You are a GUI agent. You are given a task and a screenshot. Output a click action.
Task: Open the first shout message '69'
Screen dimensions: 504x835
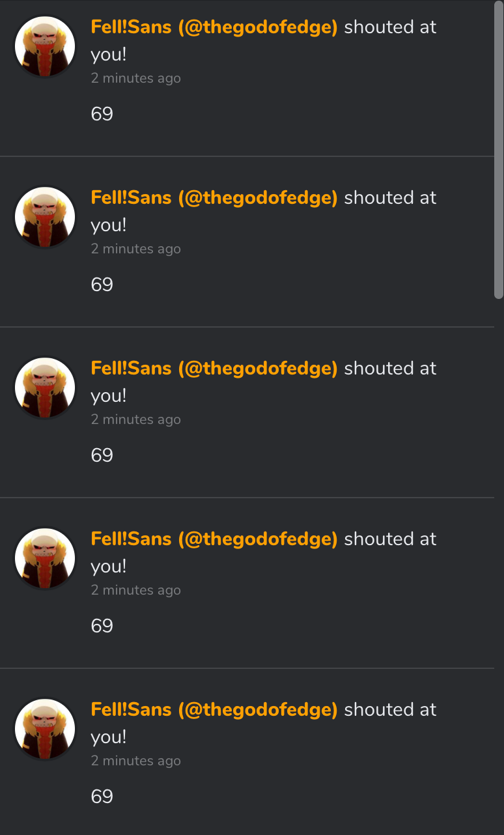click(x=102, y=114)
